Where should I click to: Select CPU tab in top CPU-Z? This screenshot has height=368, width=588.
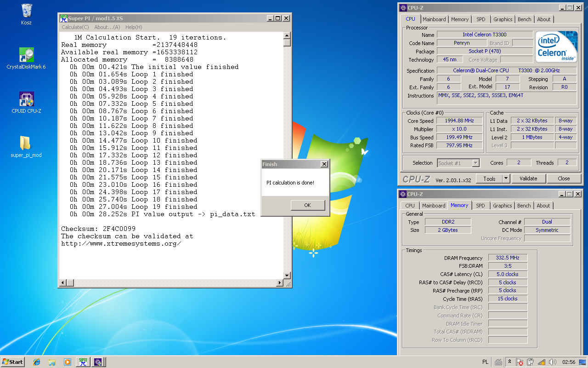(410, 19)
